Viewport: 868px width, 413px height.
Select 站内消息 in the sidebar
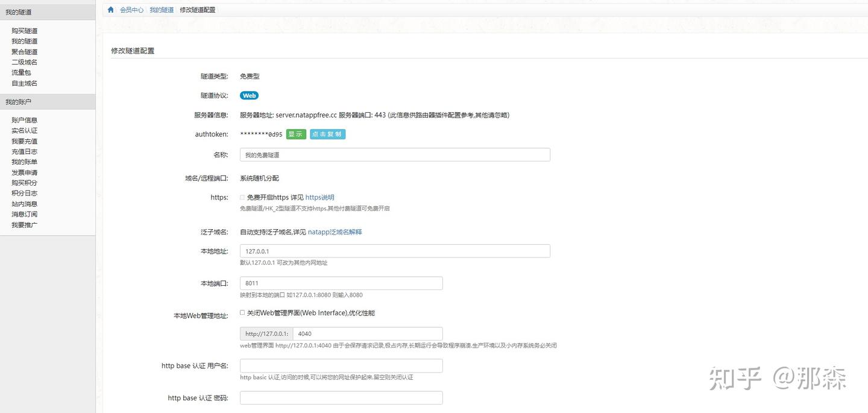coord(25,203)
